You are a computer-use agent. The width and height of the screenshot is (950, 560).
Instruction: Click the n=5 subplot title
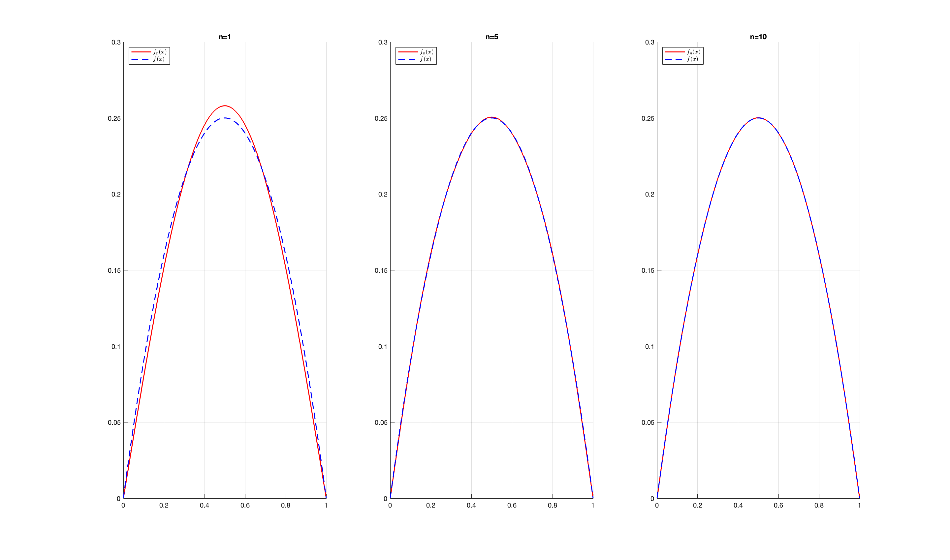click(x=491, y=37)
